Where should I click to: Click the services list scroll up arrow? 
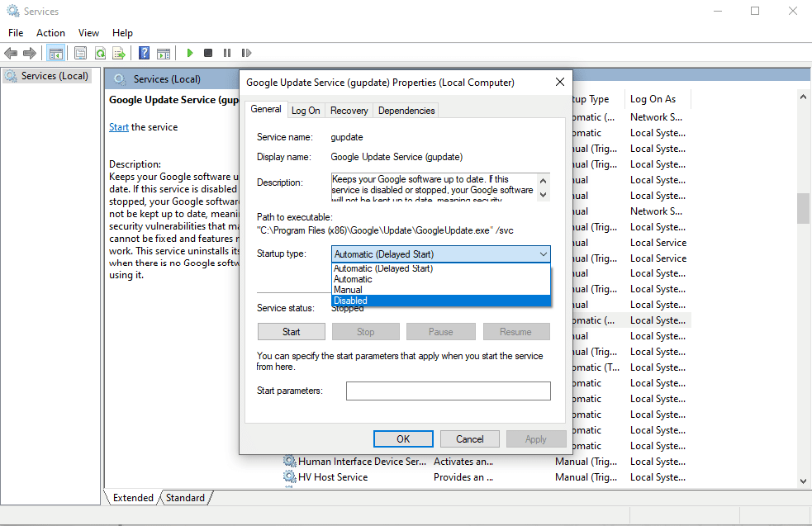coord(803,97)
